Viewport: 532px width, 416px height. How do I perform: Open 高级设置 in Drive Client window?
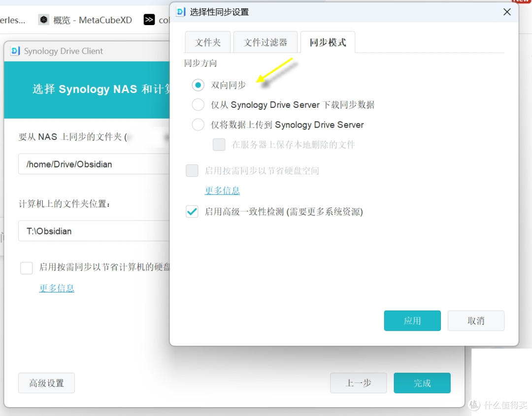click(46, 383)
